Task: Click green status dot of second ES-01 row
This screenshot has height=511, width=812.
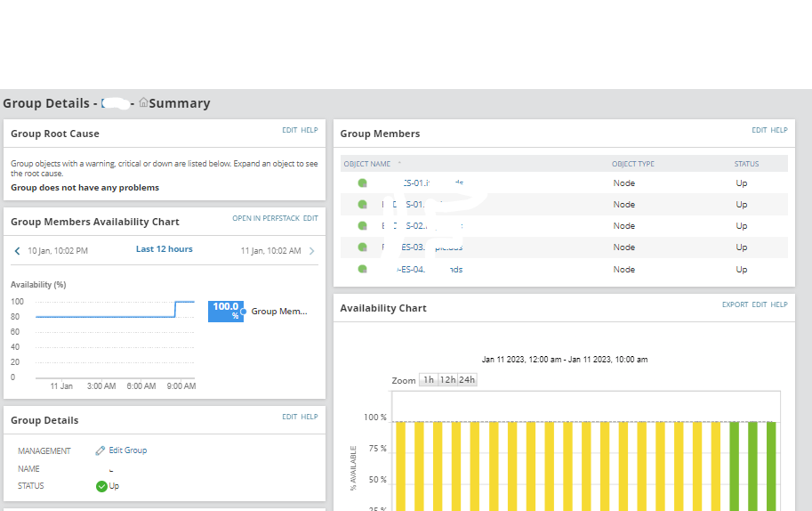Action: tap(363, 204)
